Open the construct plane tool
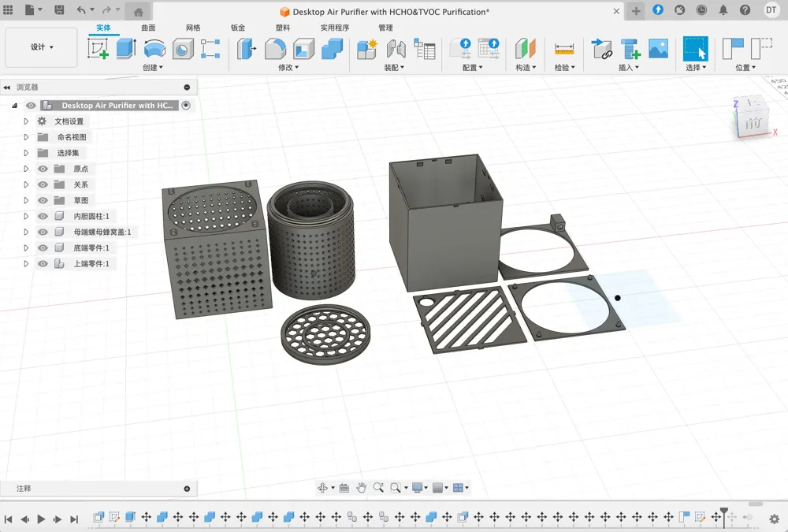Image resolution: width=788 pixels, height=532 pixels. click(x=526, y=49)
